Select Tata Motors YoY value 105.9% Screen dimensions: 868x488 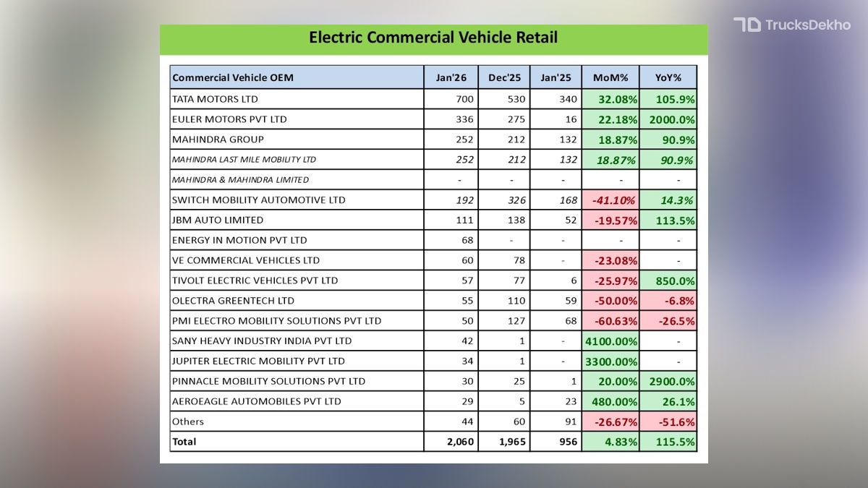click(677, 99)
